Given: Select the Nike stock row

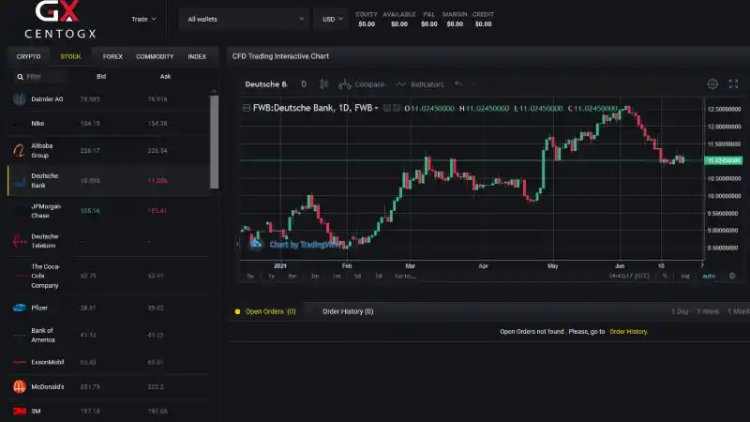Looking at the screenshot, I should tap(109, 123).
